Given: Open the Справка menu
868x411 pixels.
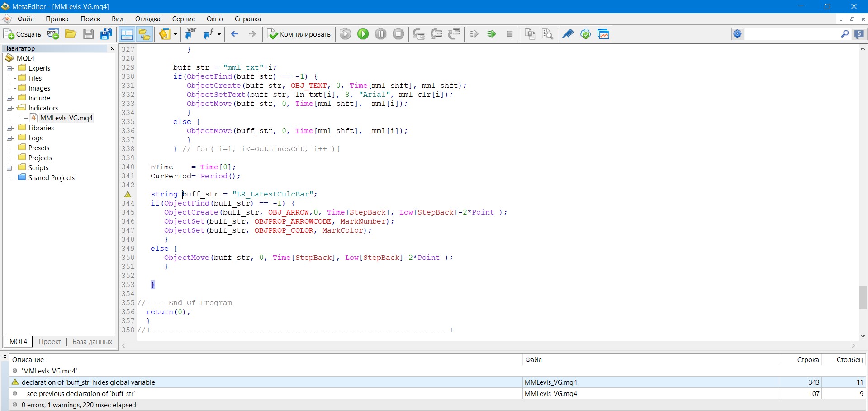Looking at the screenshot, I should coord(248,19).
